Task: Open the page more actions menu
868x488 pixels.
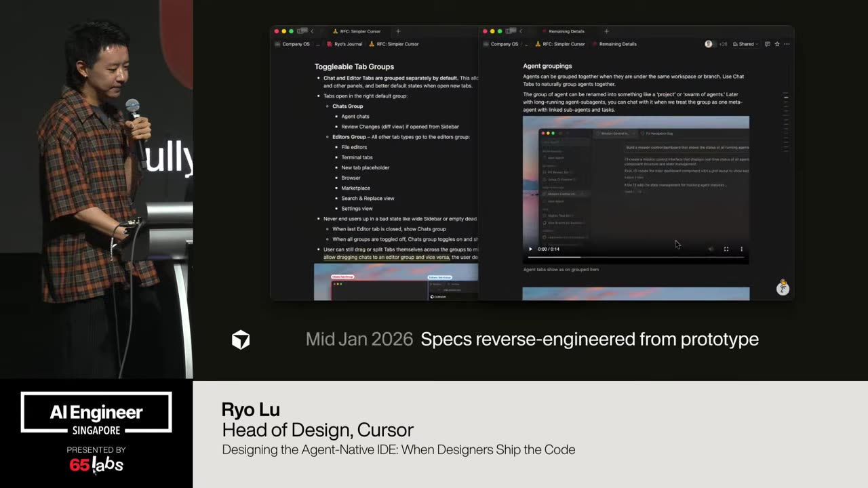Action: [x=787, y=44]
